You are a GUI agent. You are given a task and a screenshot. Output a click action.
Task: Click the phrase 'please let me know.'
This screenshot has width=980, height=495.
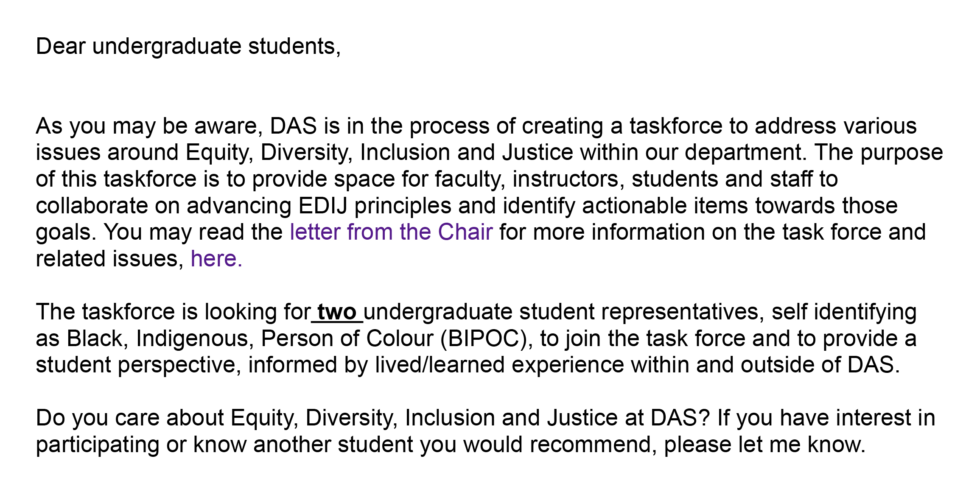point(764,445)
